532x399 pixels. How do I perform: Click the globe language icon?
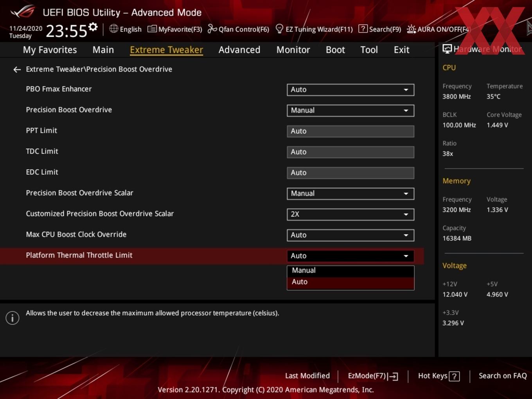pos(113,29)
